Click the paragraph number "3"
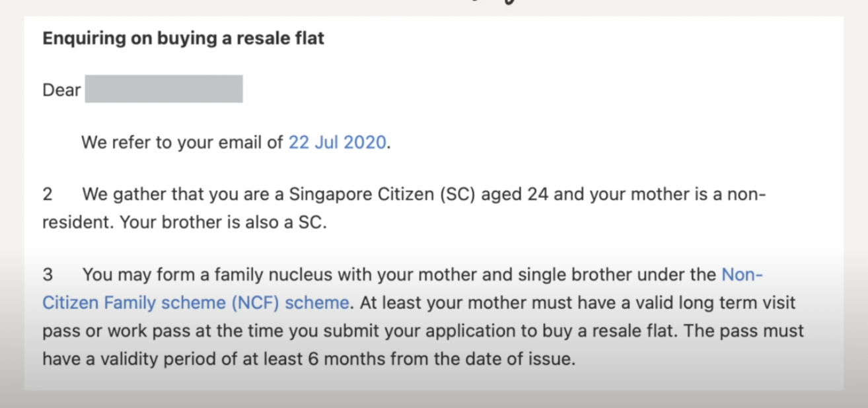868x408 pixels. point(48,274)
